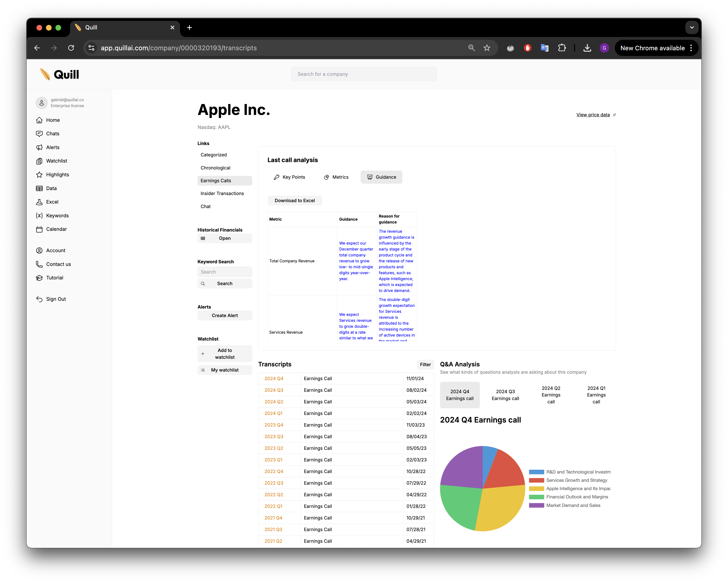Go back using the browser back arrow

point(37,48)
